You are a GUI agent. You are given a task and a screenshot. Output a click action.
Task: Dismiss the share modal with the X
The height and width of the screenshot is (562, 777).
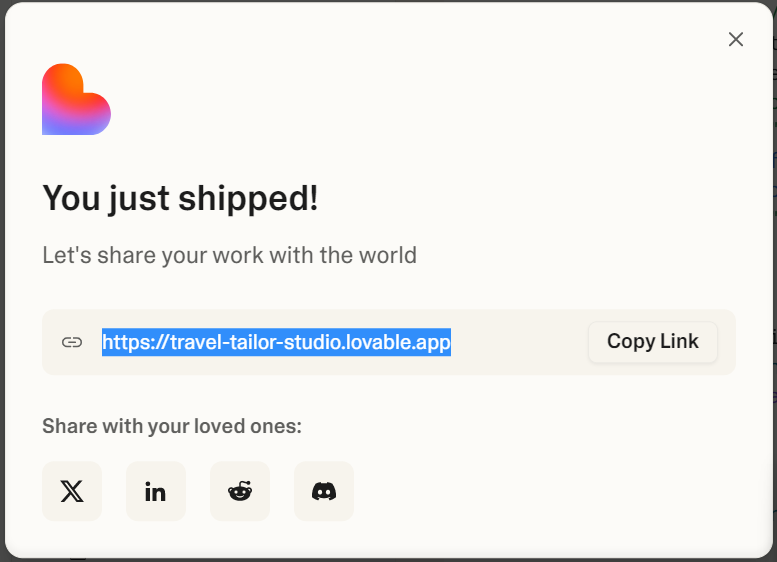tap(736, 39)
